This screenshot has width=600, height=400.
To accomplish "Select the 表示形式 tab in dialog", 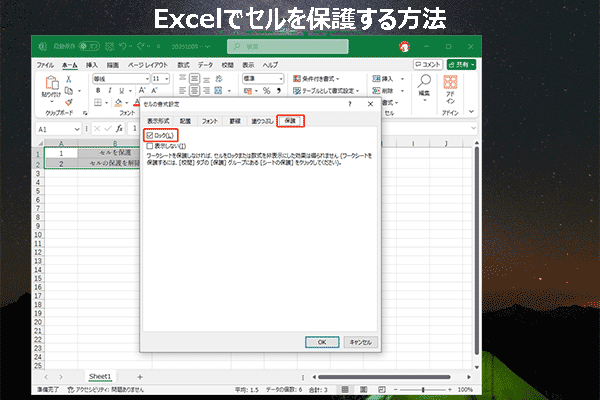I will (x=158, y=121).
